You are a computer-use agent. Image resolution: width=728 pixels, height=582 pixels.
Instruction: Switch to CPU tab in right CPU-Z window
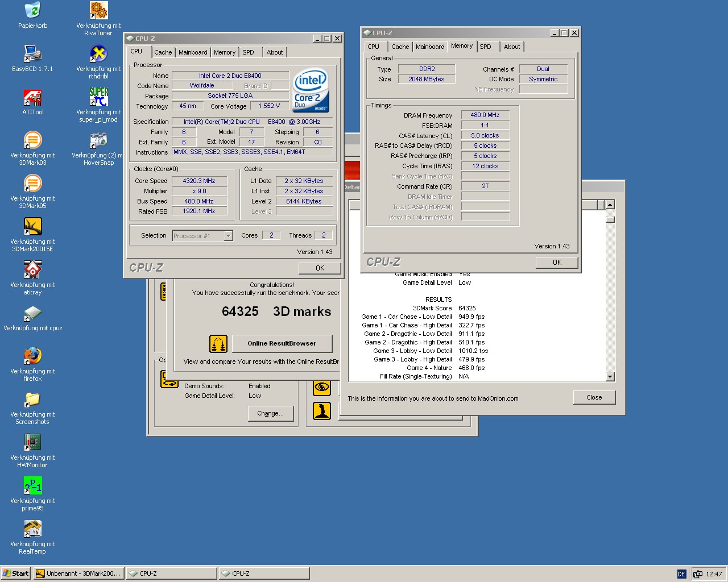tap(373, 47)
